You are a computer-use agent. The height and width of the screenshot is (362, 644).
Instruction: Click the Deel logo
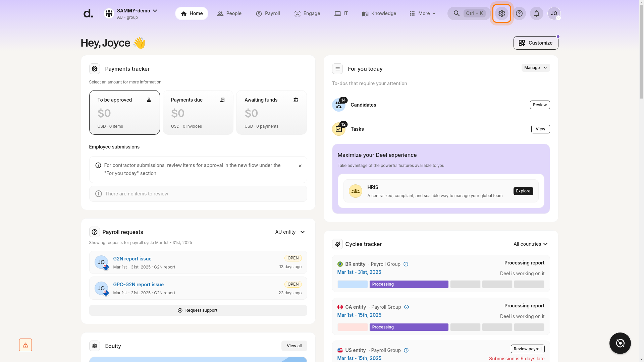(88, 13)
